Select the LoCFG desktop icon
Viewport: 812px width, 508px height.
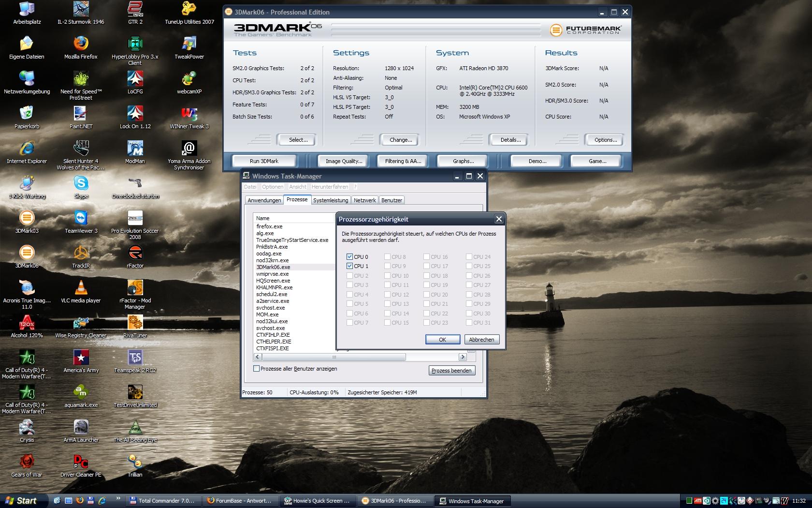135,82
